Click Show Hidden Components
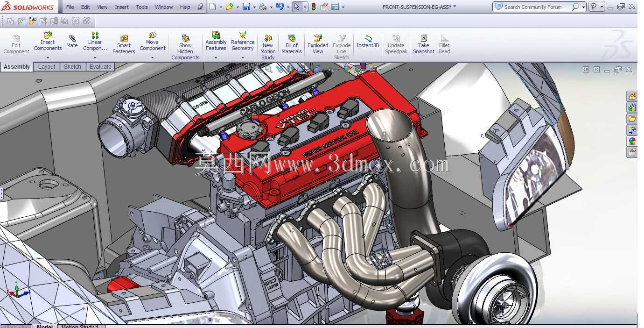Viewport: 644px width, 328px height. coord(185,47)
